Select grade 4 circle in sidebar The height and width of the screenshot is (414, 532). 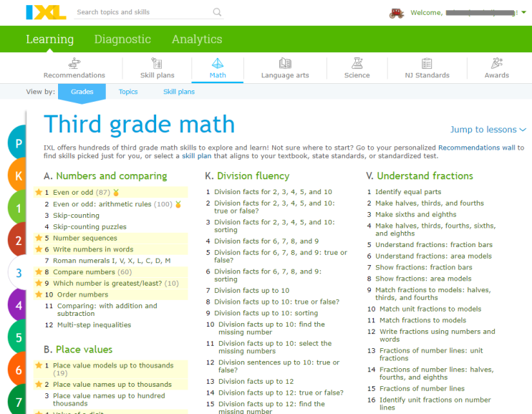[18, 305]
